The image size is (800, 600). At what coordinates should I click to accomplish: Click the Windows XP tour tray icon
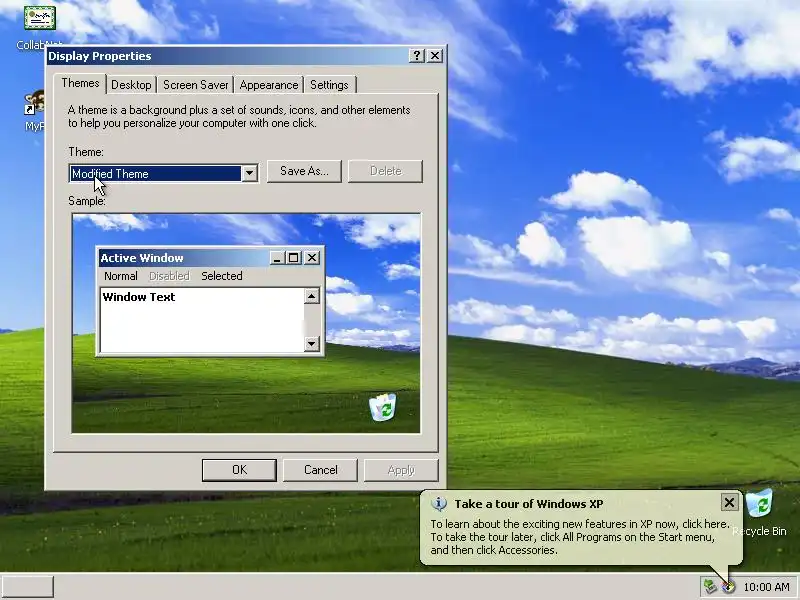[x=728, y=587]
